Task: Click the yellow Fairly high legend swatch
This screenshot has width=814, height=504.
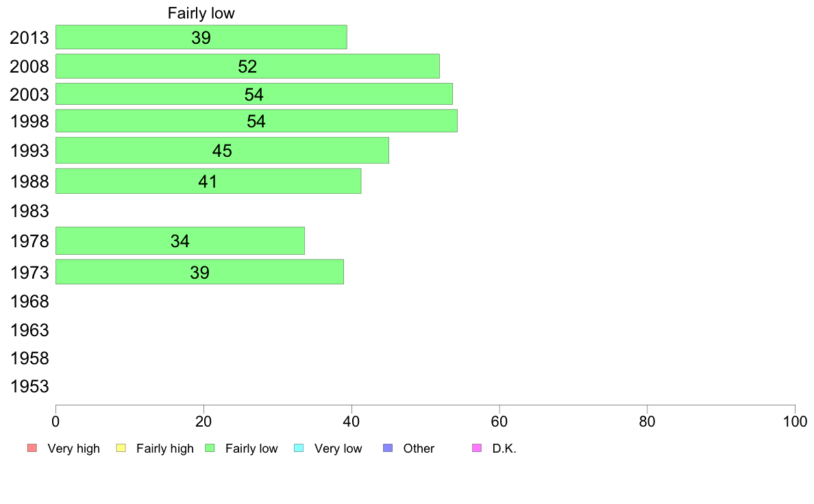Action: [x=121, y=449]
